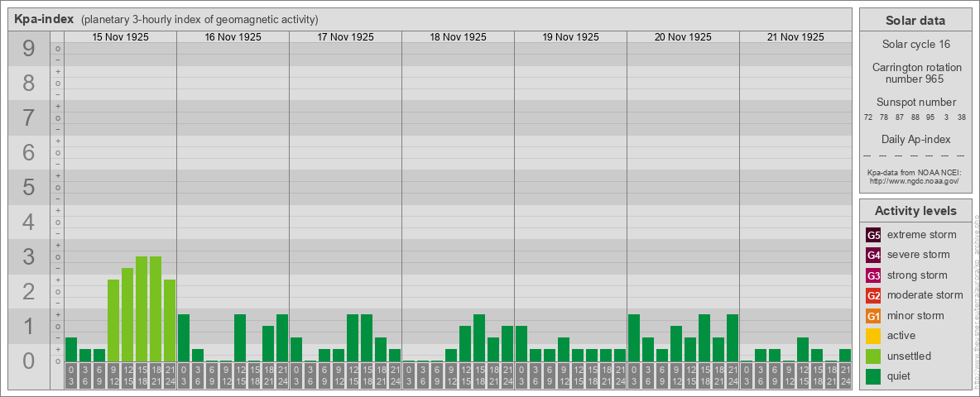Click the 18 Nov 15–18 green bar
Viewport: 980px width, 397px height.
pos(479,337)
